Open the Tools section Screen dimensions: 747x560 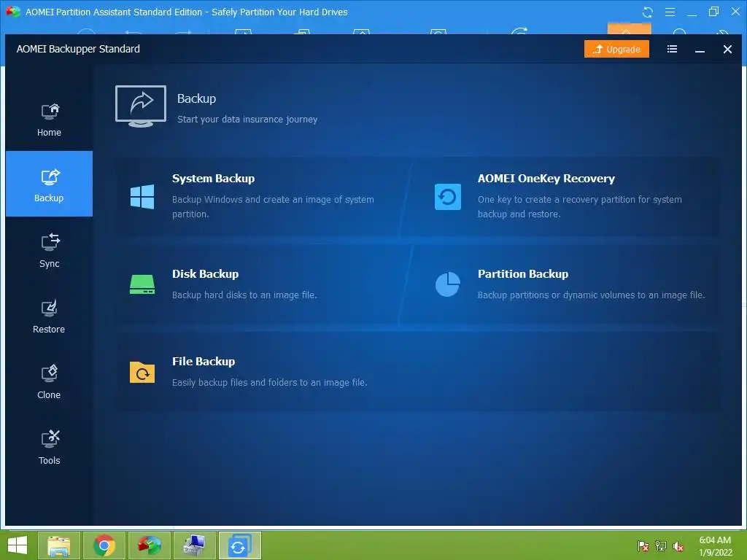[49, 447]
